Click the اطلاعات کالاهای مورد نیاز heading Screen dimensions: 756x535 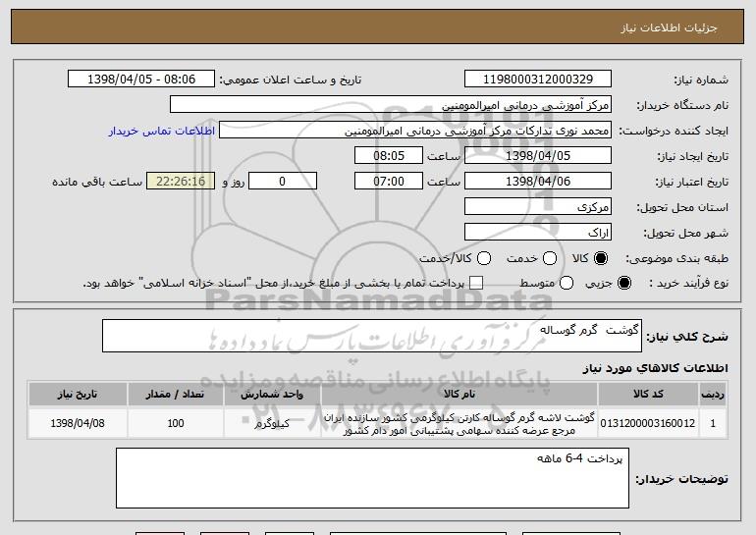tap(655, 368)
